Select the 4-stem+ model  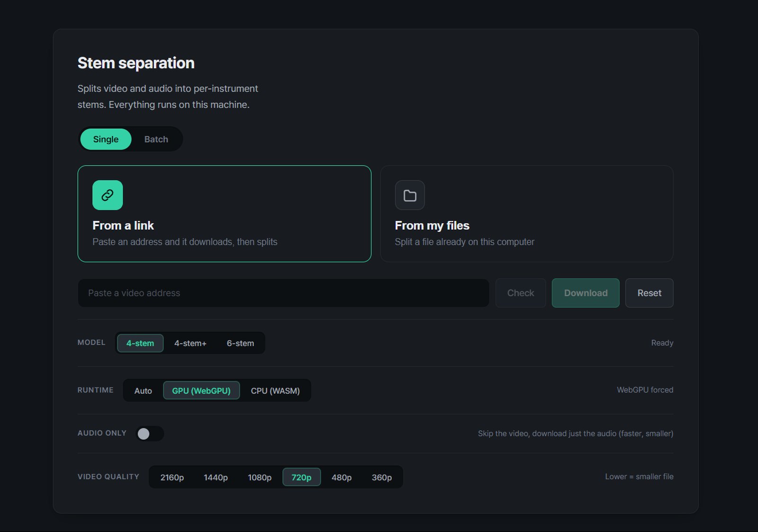(190, 343)
